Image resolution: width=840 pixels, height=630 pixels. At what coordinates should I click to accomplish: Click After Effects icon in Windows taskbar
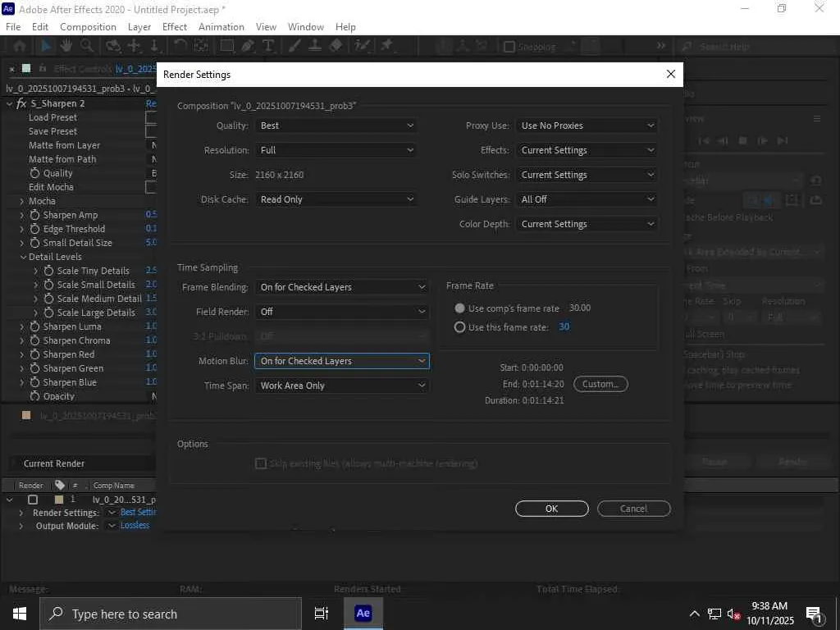[x=363, y=614]
